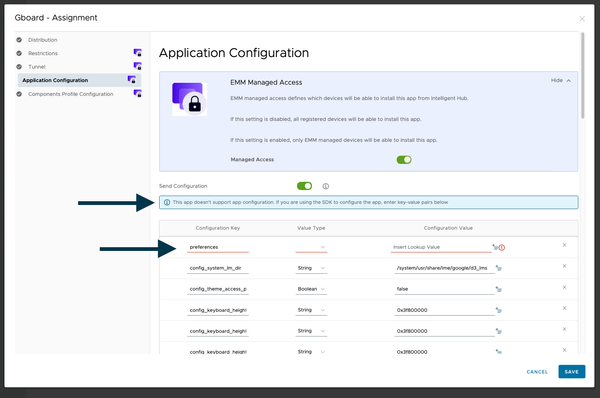Delete the config_system_lm_dir row using X

(x=564, y=266)
